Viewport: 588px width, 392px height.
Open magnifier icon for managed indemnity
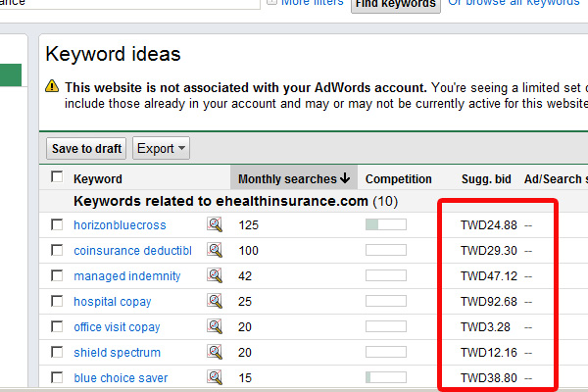click(x=215, y=275)
